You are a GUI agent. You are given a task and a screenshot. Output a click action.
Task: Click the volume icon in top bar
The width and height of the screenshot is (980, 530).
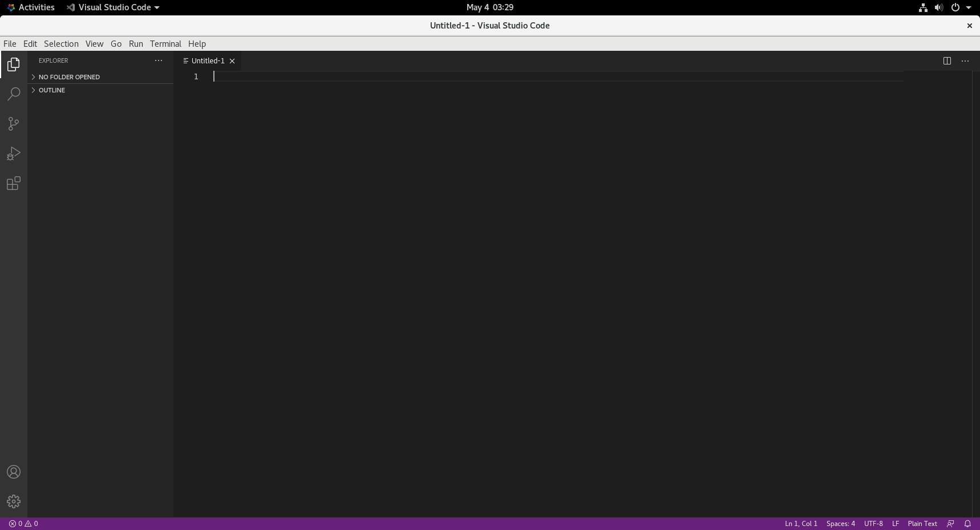click(x=939, y=7)
